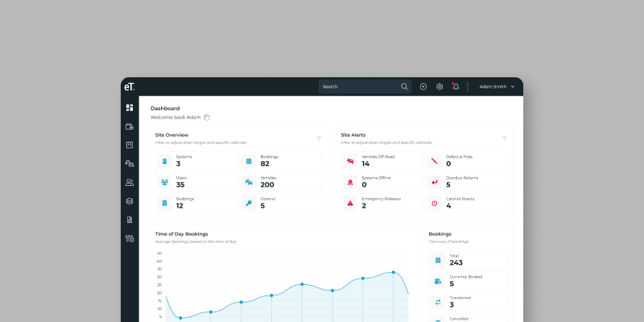Open the Vehicles Off Road alert card
Screen dimensions: 644x322
point(382,161)
